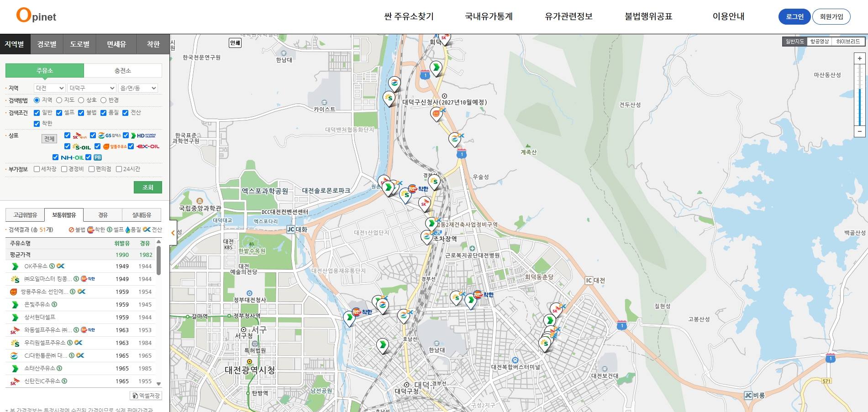The width and height of the screenshot is (868, 412).
Task: Click the 로그인 button
Action: (x=794, y=16)
